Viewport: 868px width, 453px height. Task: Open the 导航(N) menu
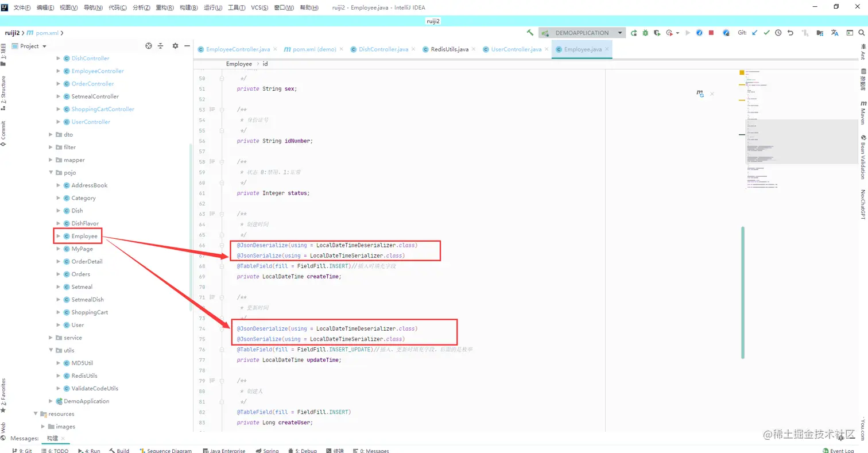(93, 7)
